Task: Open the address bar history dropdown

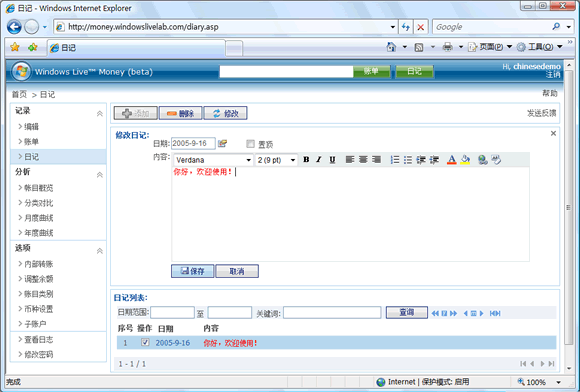Action: point(392,27)
